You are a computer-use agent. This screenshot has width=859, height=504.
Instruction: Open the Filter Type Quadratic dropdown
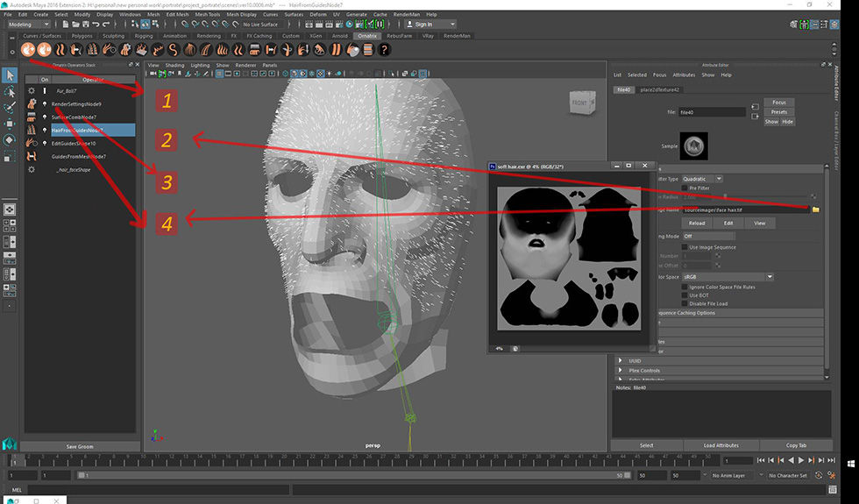click(x=702, y=178)
